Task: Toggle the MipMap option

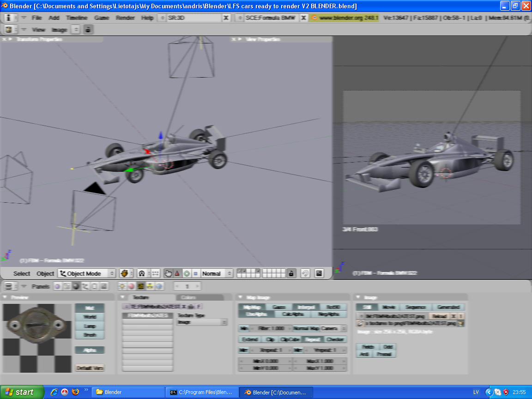Action: (x=252, y=307)
